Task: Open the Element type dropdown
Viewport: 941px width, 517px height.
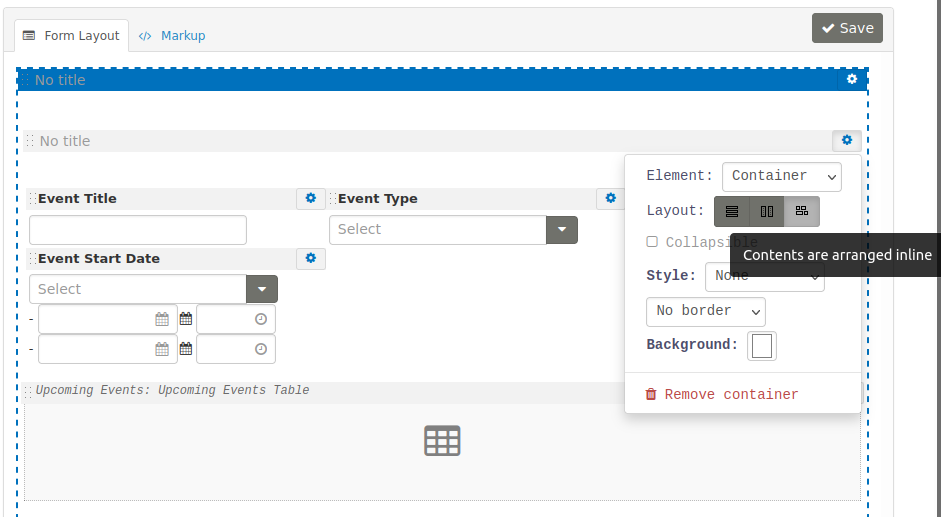Action: coord(781,177)
